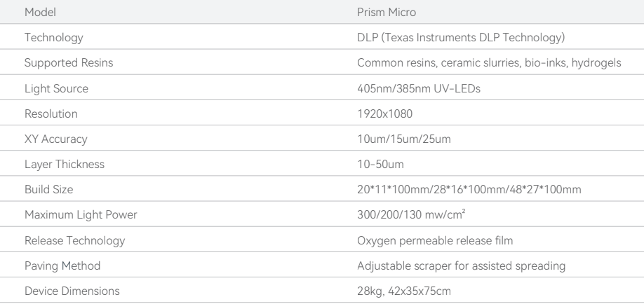
Task: Click the "Model" row label
Action: click(x=38, y=12)
